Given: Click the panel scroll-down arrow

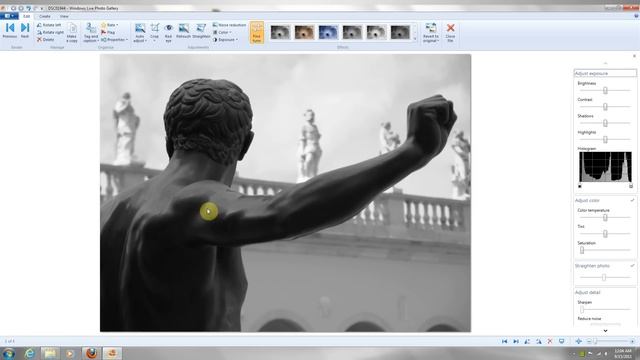Looking at the screenshot, I should (605, 331).
